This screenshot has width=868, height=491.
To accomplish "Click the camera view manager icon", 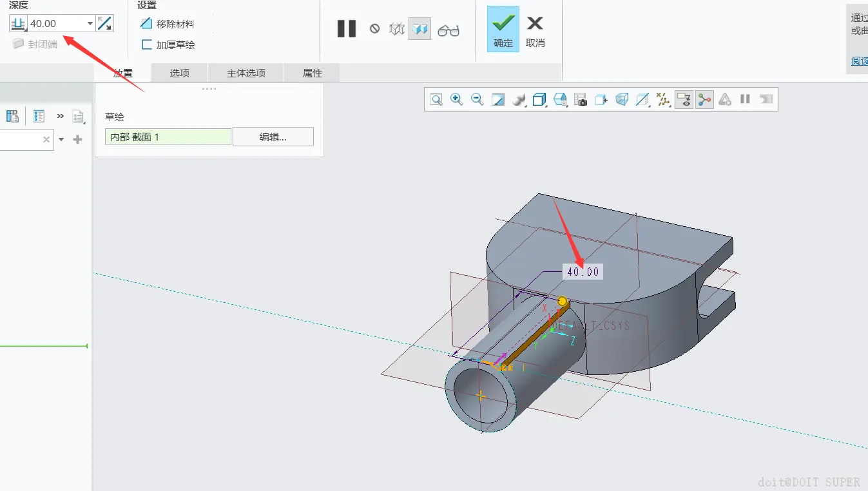I will [581, 99].
